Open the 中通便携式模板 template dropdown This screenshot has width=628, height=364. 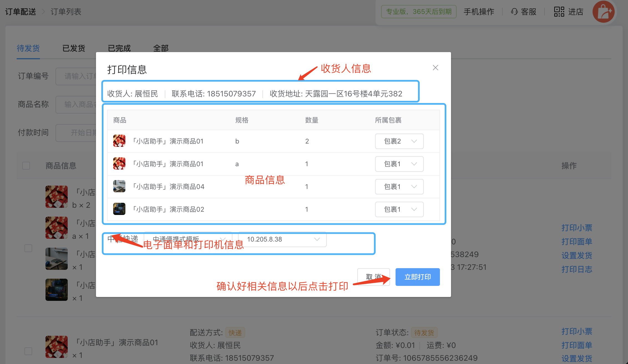[x=188, y=239]
